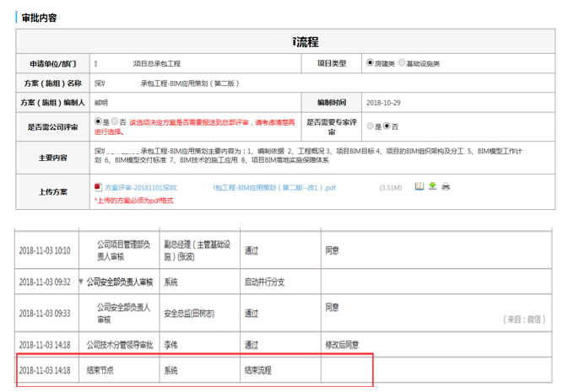Click the （来自：微信）source note
The height and width of the screenshot is (392, 563).
(x=524, y=320)
